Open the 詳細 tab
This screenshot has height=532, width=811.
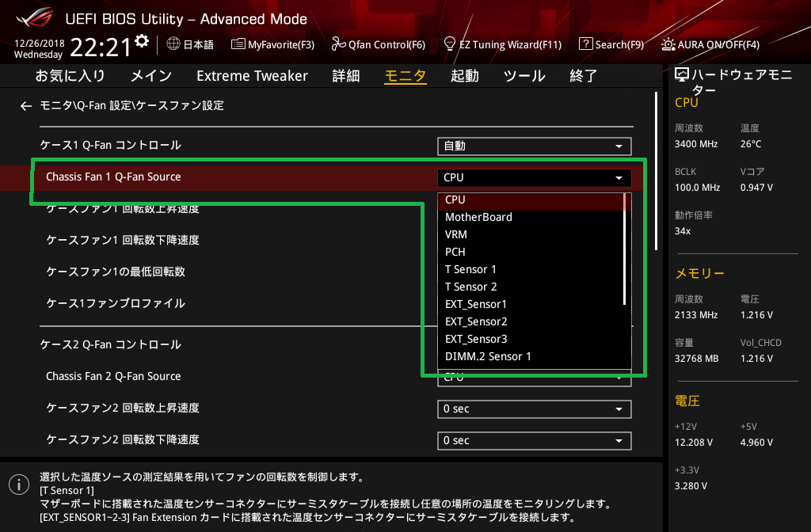346,76
